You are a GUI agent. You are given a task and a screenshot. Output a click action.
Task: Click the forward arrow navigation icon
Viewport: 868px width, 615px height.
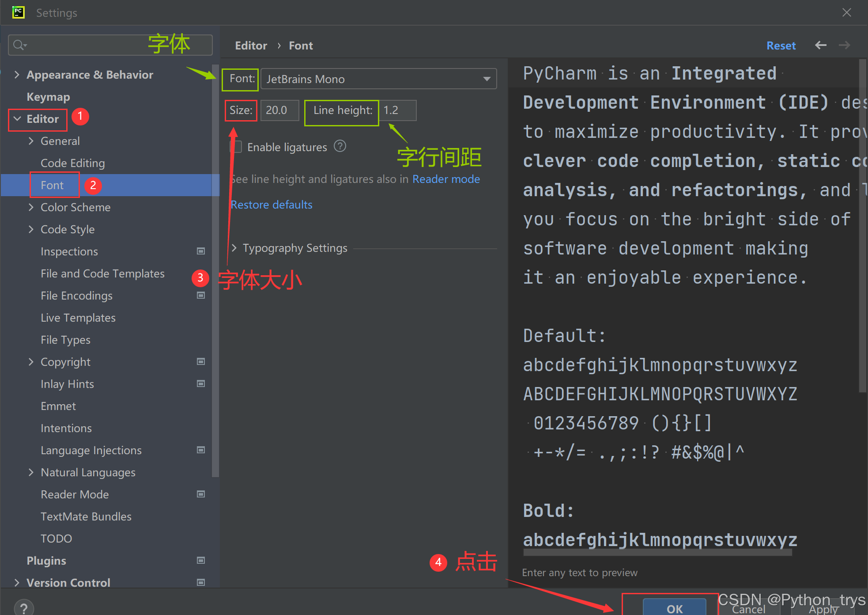click(x=844, y=45)
